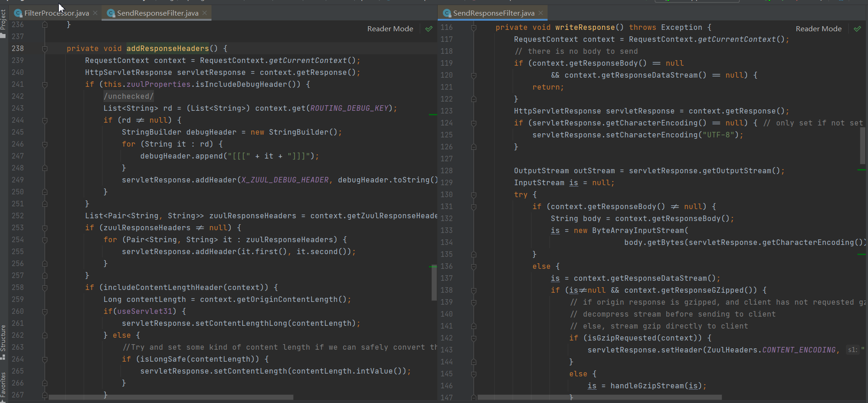Click the right editor's vertical scrollbar thumb
This screenshot has width=868, height=403.
click(x=862, y=145)
